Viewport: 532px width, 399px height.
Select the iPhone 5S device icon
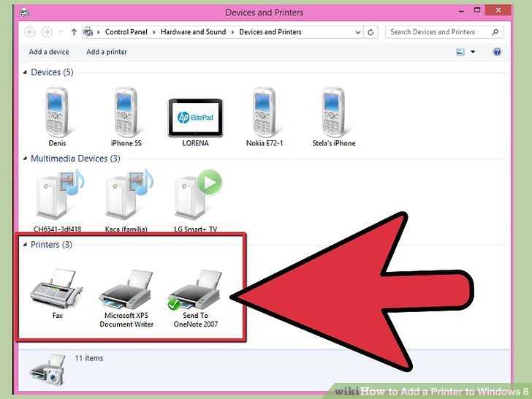pos(126,113)
